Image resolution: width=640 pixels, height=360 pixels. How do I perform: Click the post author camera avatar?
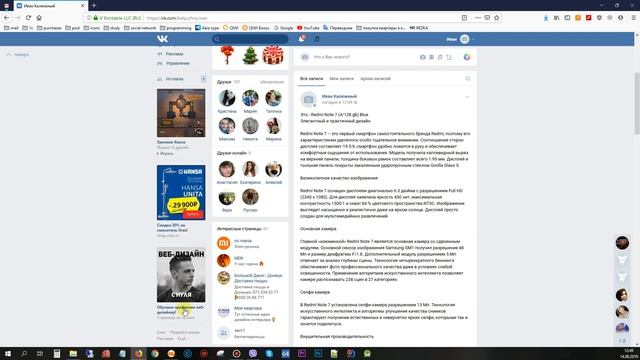click(x=309, y=99)
